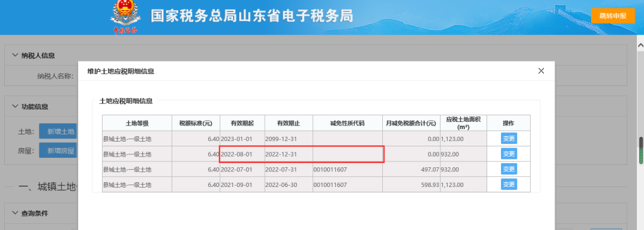The width and height of the screenshot is (644, 230).
Task: Collapse the 纳税人信息 section chevron
Action: click(15, 55)
